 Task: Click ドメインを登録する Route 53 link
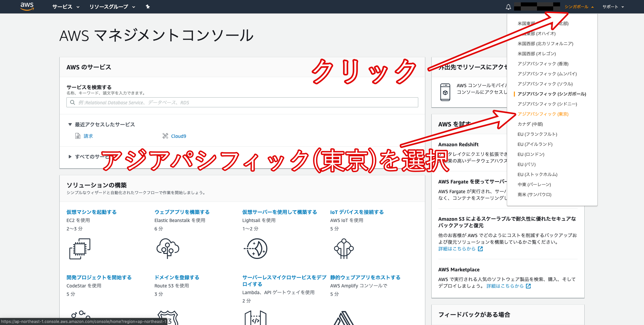click(177, 277)
